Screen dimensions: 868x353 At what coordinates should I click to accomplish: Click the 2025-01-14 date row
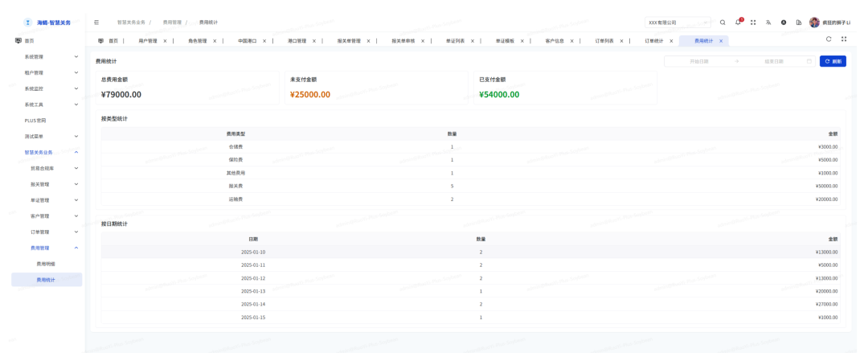tap(470, 304)
